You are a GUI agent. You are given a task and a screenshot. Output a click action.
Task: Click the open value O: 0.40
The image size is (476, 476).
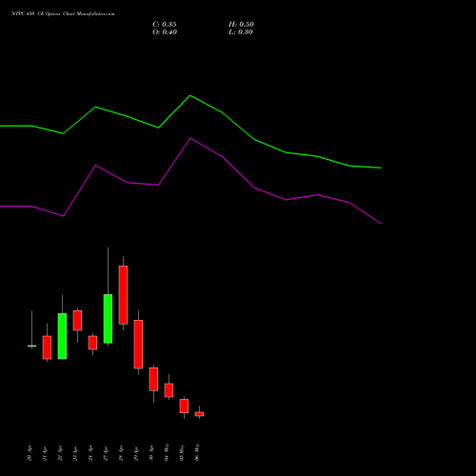(165, 32)
